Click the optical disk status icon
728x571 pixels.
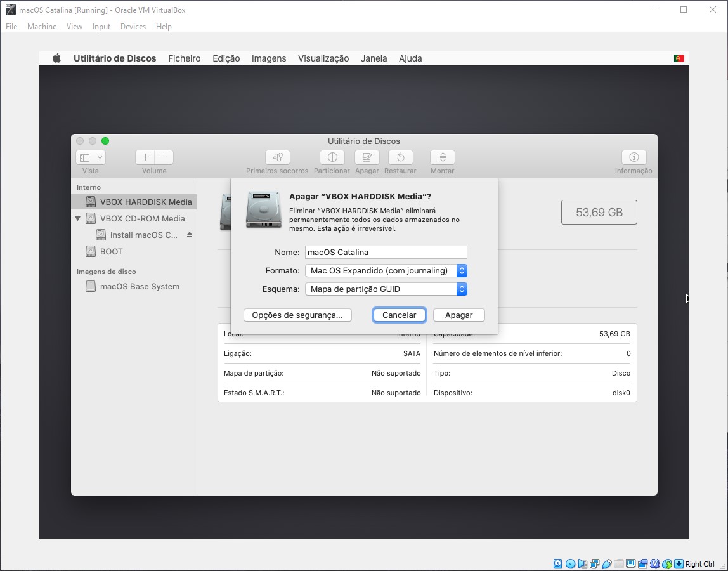[570, 564]
